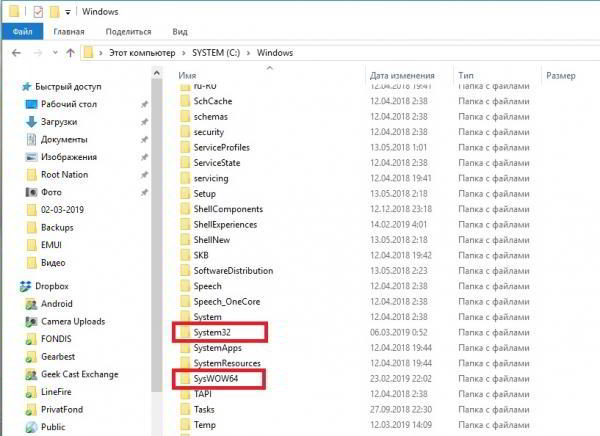Click the PrivatFond folder icon in sidebar

click(31, 410)
